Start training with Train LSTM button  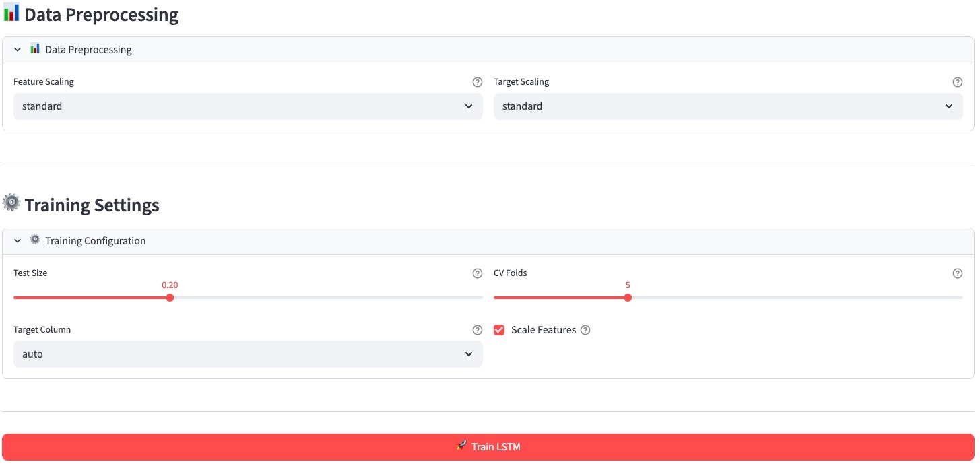coord(488,447)
